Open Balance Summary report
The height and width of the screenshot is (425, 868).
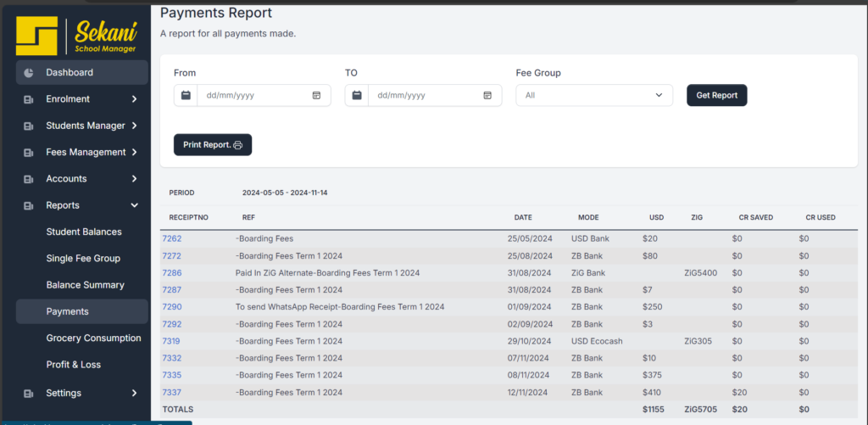click(86, 285)
